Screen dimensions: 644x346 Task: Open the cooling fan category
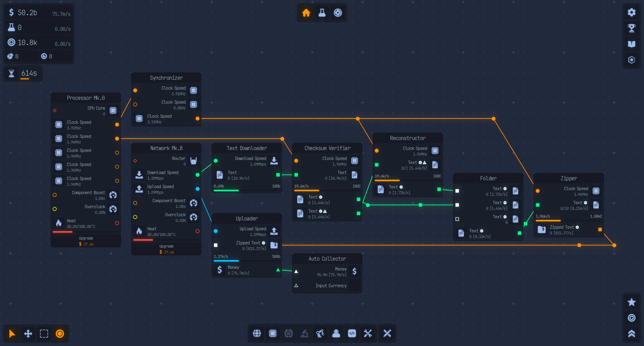(289, 333)
